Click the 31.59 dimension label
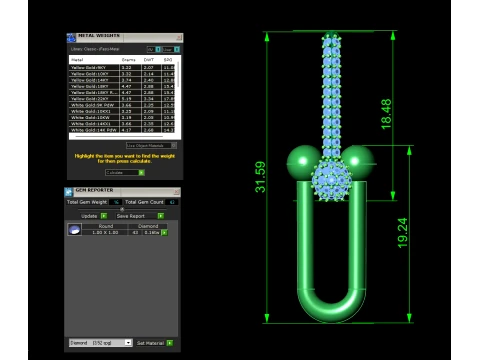 260,177
